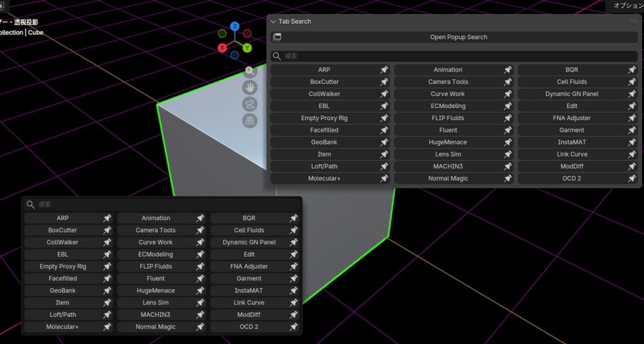Pin MACHIN3 in Tab Search panel
This screenshot has width=644, height=344.
tap(508, 166)
